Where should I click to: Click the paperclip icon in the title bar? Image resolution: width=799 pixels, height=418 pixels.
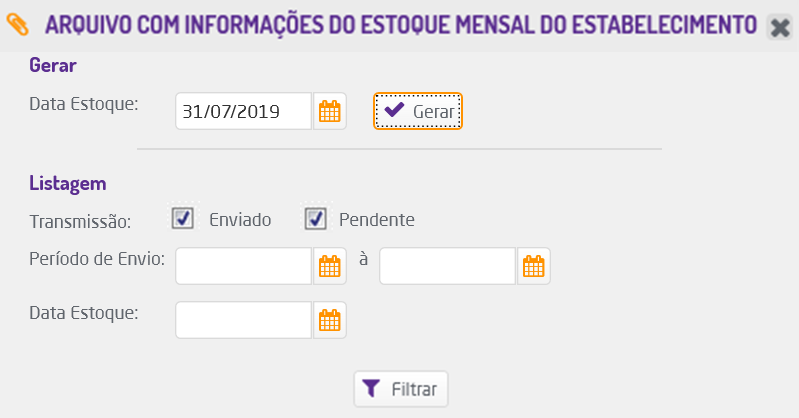(19, 24)
